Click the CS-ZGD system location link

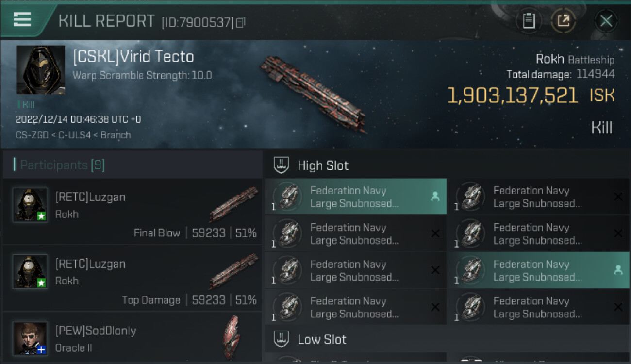click(x=32, y=135)
